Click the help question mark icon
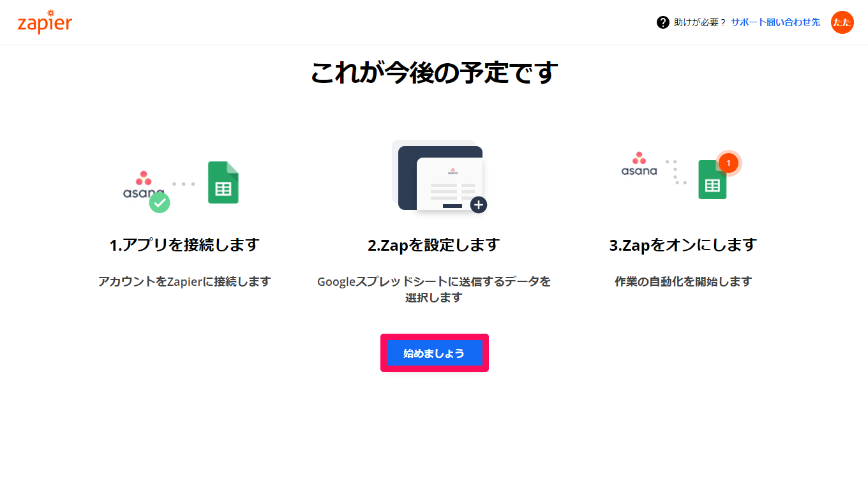Screen dimensions: 868x490 [663, 22]
